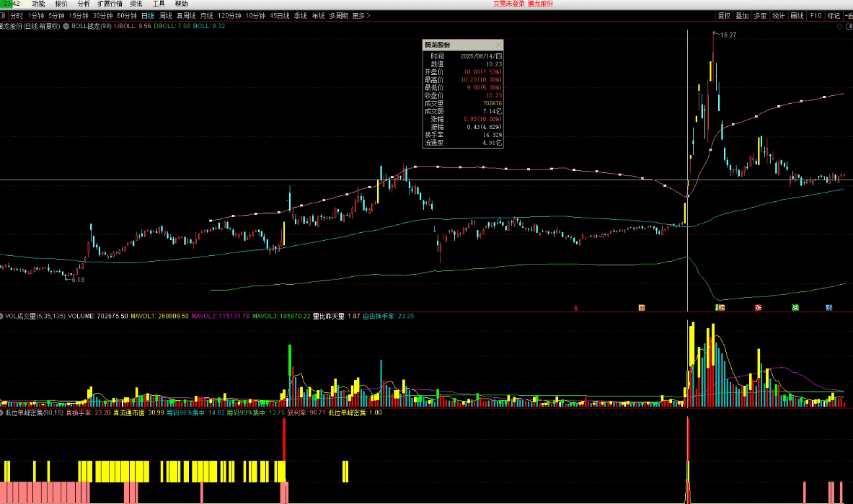Click the 财 event marker on chart
This screenshot has height=504, width=853.
pos(829,308)
